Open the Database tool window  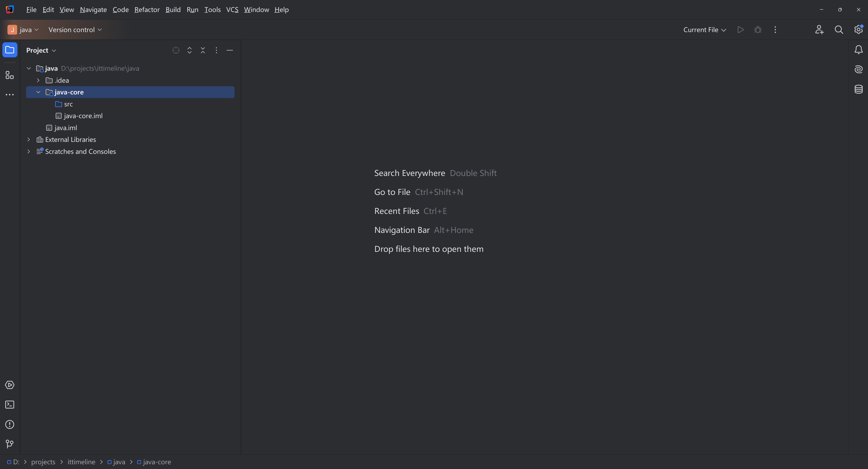[x=858, y=89]
